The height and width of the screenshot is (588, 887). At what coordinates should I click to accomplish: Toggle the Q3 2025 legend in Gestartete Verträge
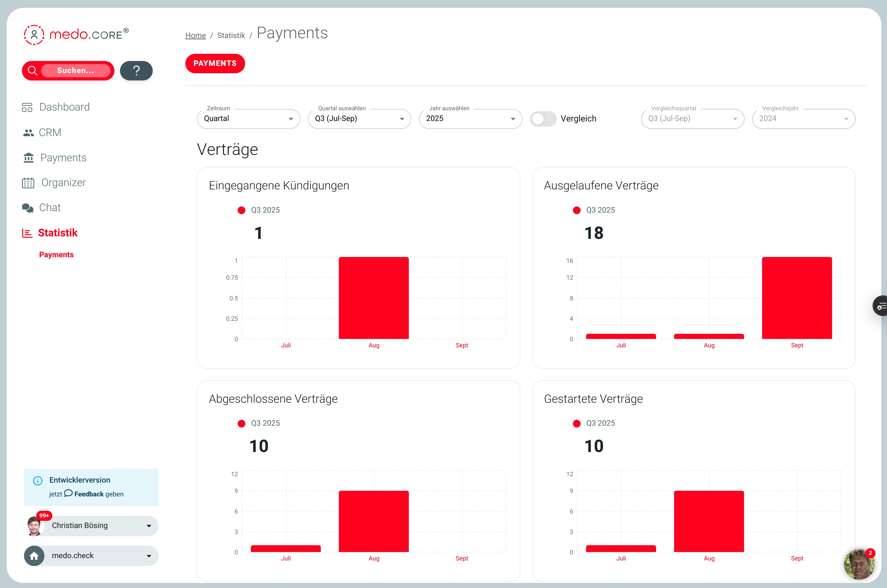click(x=577, y=423)
